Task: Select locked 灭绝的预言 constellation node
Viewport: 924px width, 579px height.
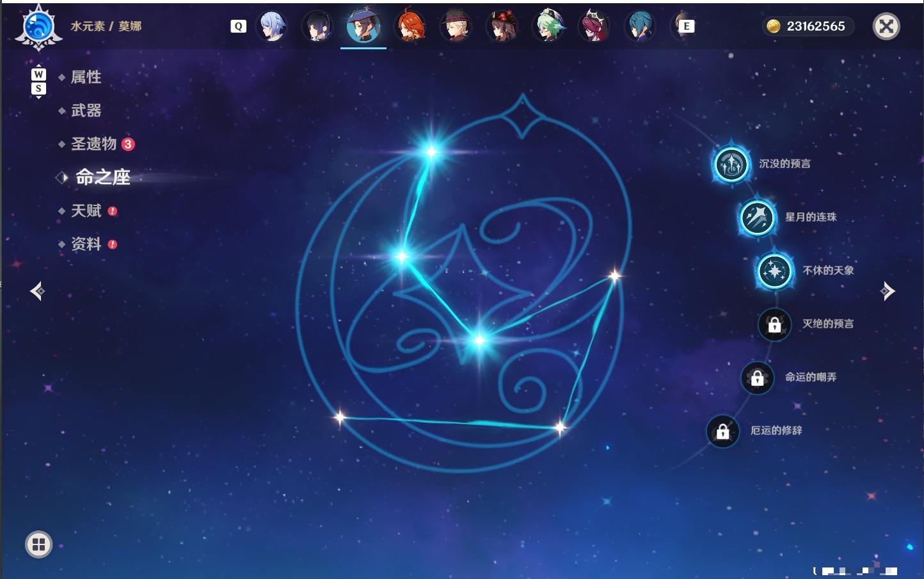Action: (x=775, y=324)
